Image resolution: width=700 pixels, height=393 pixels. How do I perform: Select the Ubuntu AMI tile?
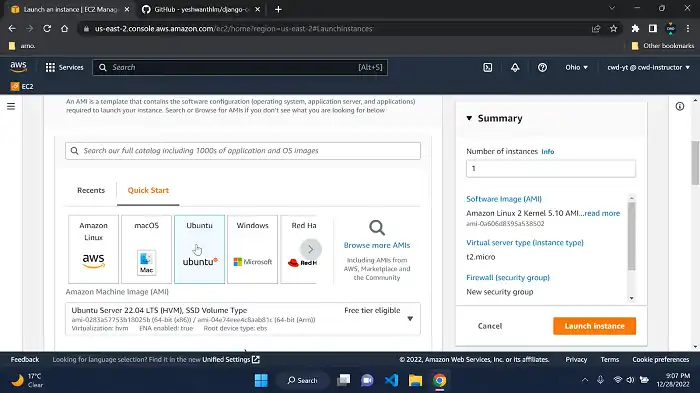[200, 249]
